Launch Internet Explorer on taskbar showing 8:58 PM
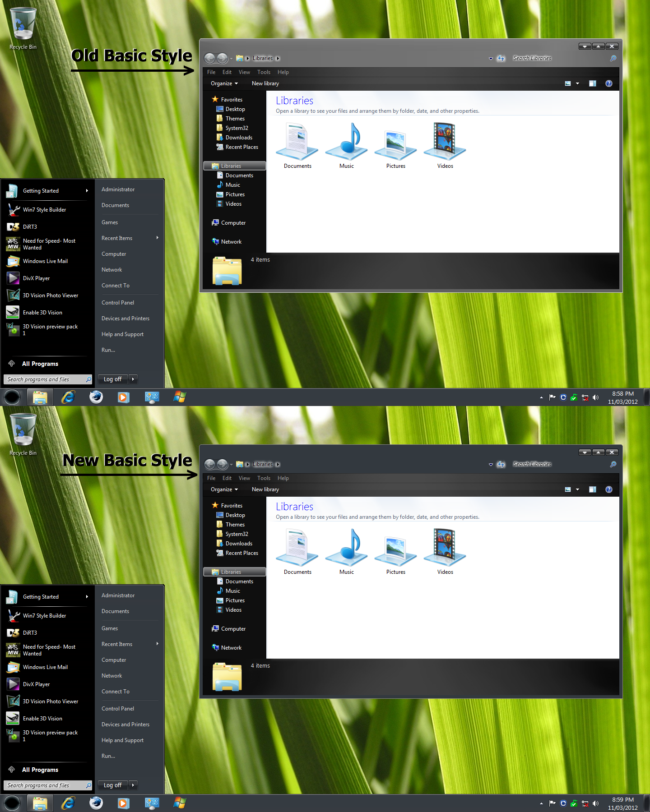650x812 pixels. (x=68, y=397)
